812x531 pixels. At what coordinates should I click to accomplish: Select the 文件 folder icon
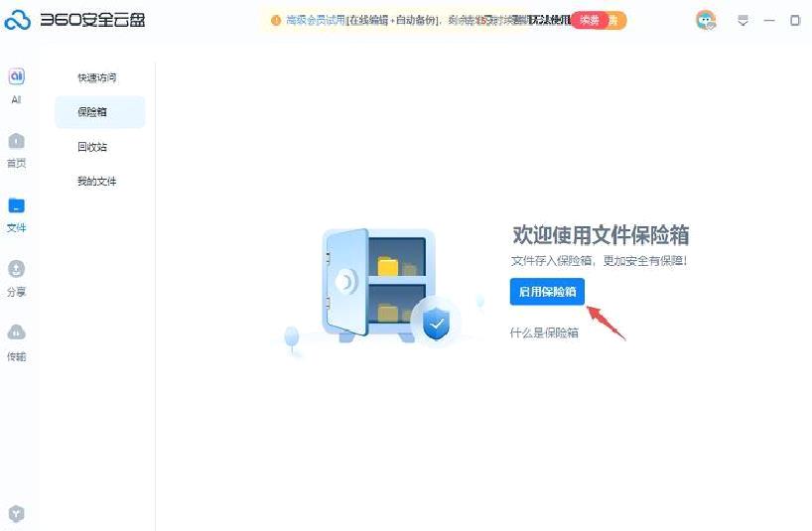17,205
